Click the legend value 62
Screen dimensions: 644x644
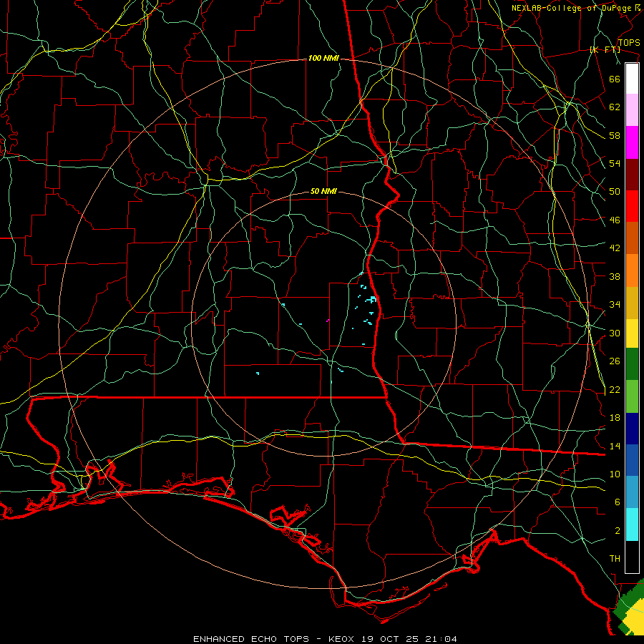coord(615,107)
